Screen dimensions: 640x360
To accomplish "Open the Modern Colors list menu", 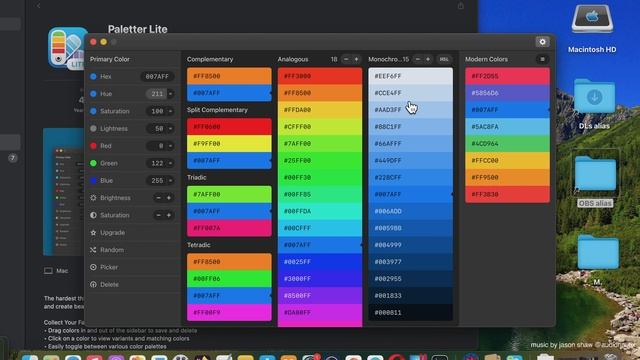I will [x=542, y=59].
